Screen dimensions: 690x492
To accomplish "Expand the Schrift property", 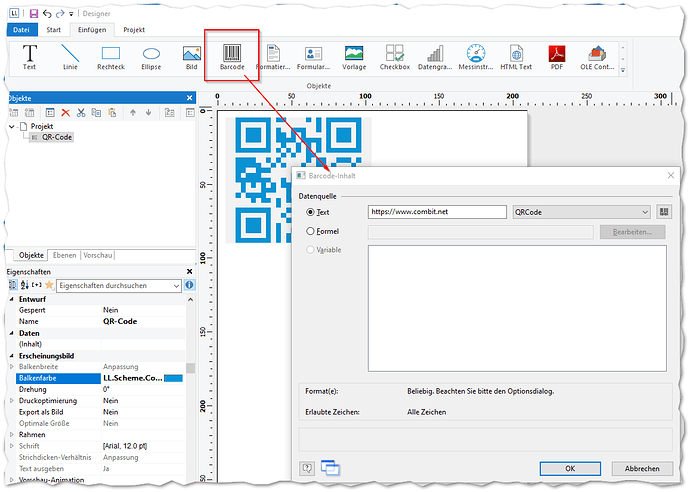I will [11, 446].
